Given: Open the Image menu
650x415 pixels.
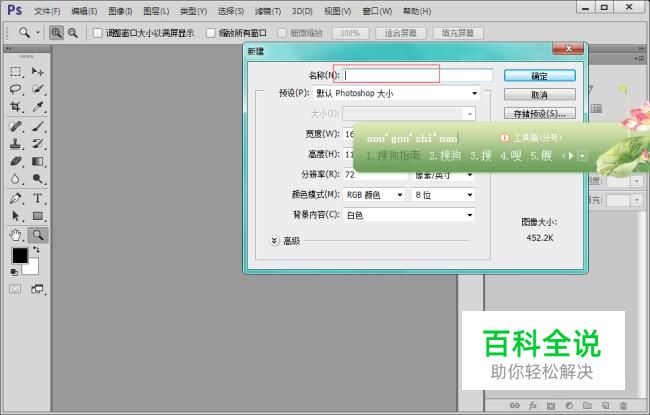Looking at the screenshot, I should (x=120, y=11).
